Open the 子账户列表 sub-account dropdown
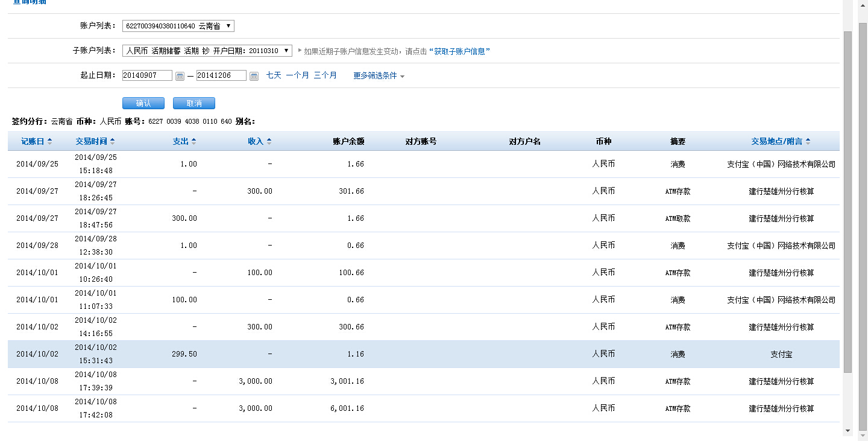 coord(207,51)
